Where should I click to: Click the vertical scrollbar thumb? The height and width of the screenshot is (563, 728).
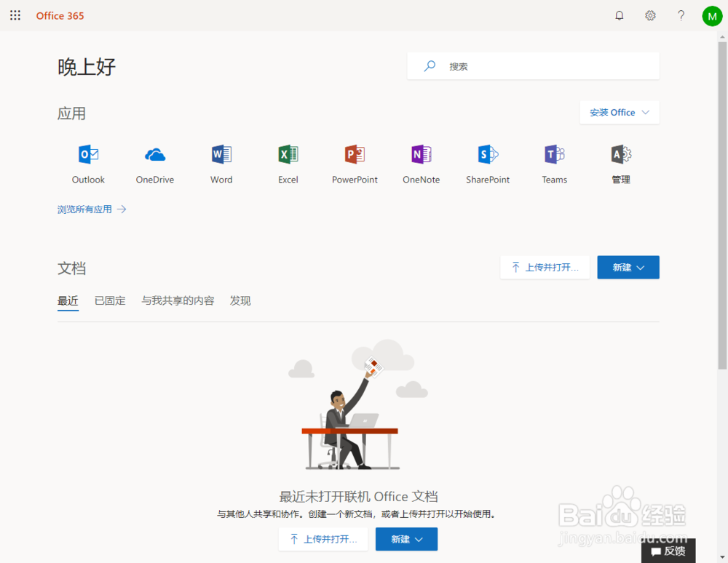tap(722, 205)
